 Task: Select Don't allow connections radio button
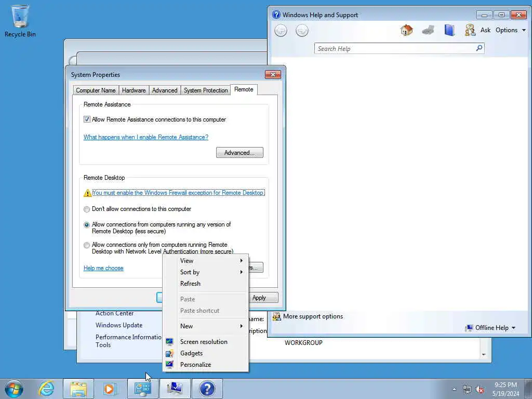pos(87,209)
